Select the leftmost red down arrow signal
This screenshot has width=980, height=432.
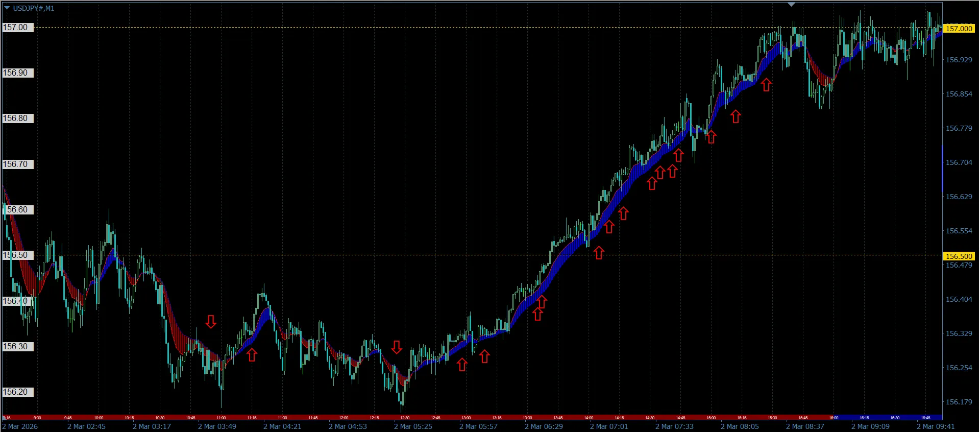(211, 322)
